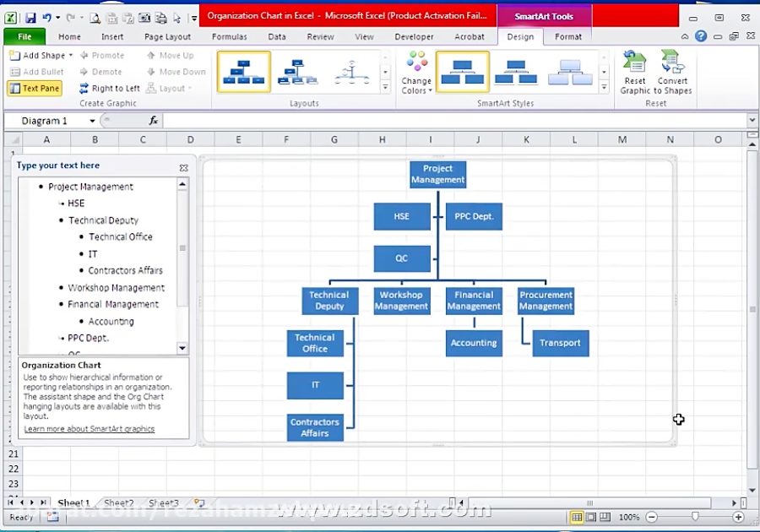Image resolution: width=760 pixels, height=532 pixels.
Task: Click the 100% zoom level indicator
Action: click(x=629, y=518)
